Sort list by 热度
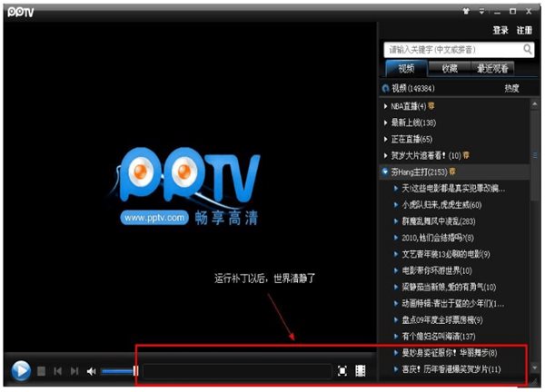This screenshot has height=392, width=545. (511, 88)
